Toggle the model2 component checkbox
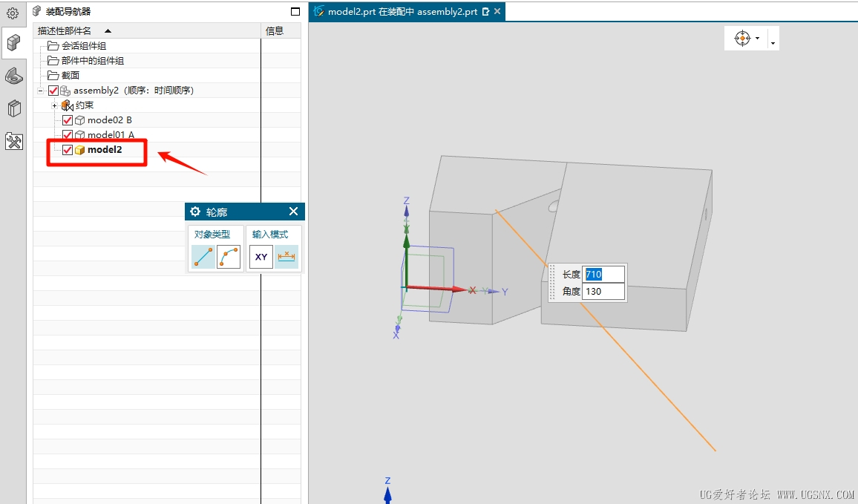This screenshot has width=858, height=504. pos(68,150)
